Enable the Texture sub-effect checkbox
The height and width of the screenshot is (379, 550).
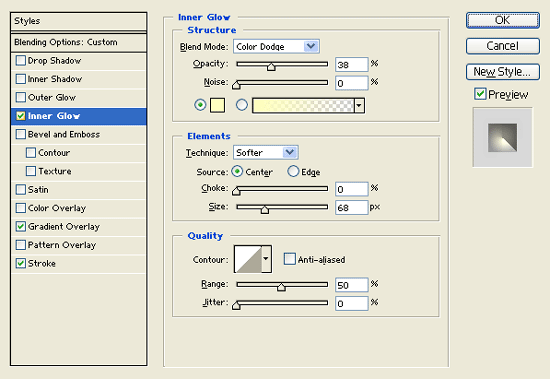pyautogui.click(x=31, y=171)
